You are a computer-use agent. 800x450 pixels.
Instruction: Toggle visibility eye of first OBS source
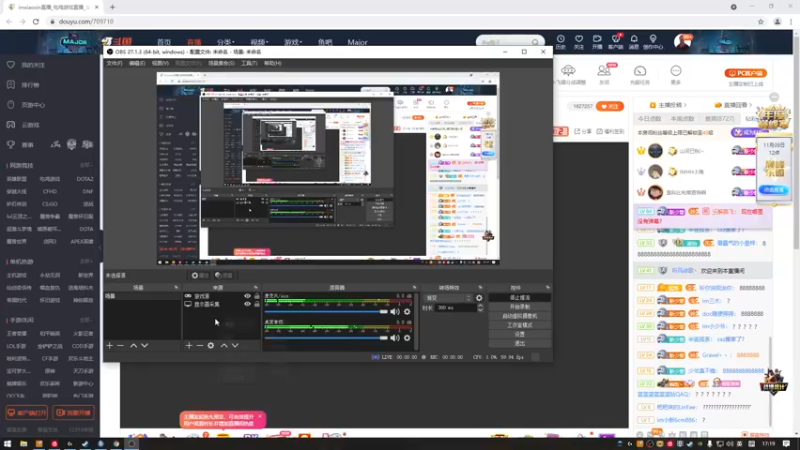pyautogui.click(x=247, y=296)
